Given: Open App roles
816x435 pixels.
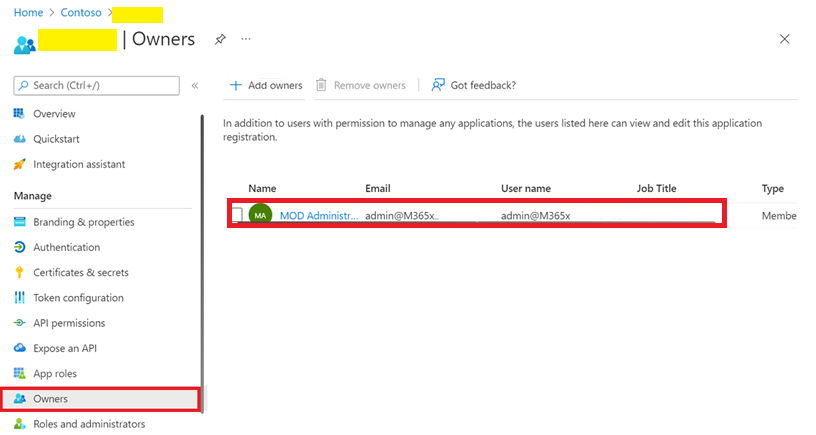Looking at the screenshot, I should click(x=55, y=374).
